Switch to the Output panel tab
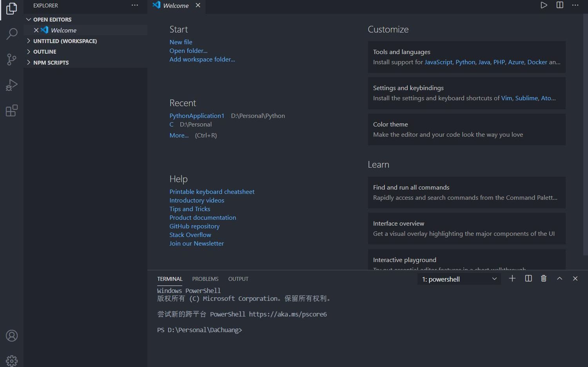 (238, 279)
